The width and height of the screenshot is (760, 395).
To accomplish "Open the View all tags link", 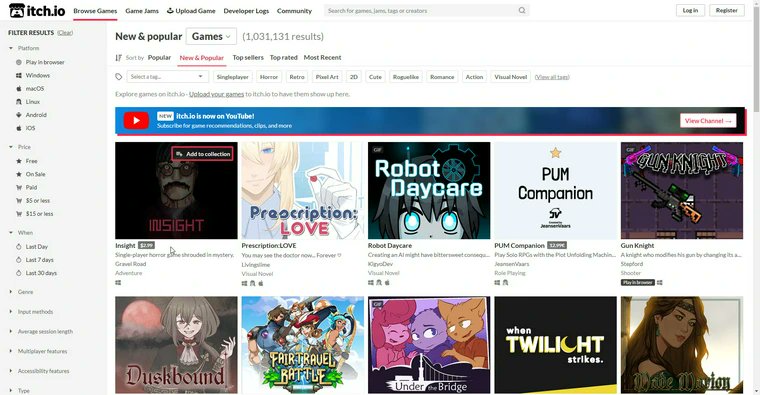I will tap(552, 77).
